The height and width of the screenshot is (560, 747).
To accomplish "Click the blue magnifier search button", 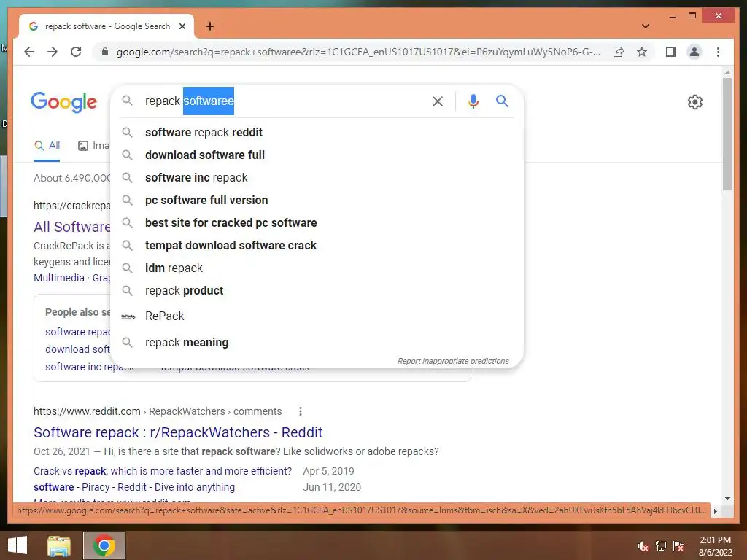I will [502, 101].
